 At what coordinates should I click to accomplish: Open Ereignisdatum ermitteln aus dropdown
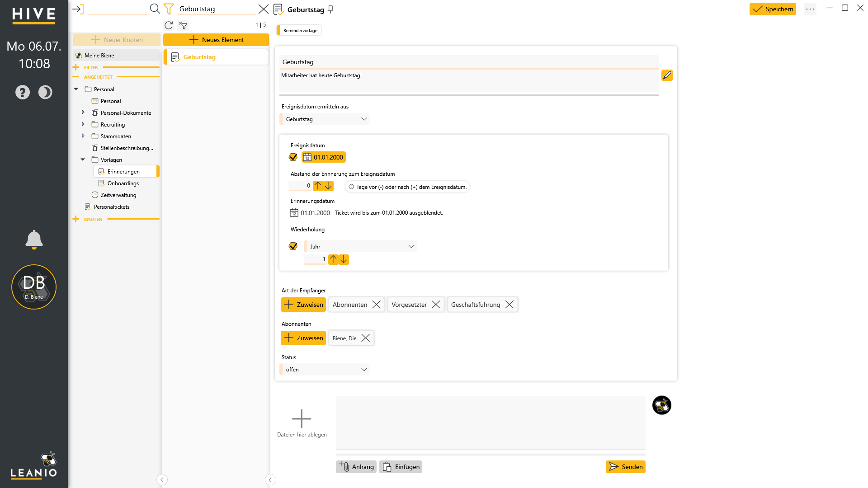click(325, 119)
